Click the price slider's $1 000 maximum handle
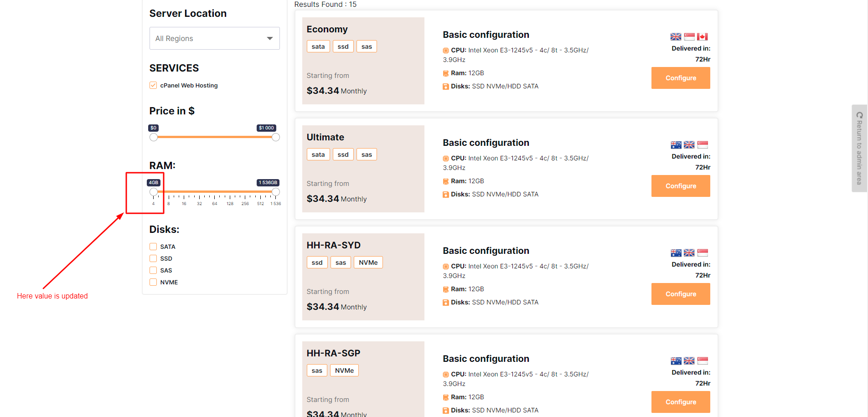This screenshot has width=868, height=417. click(276, 137)
